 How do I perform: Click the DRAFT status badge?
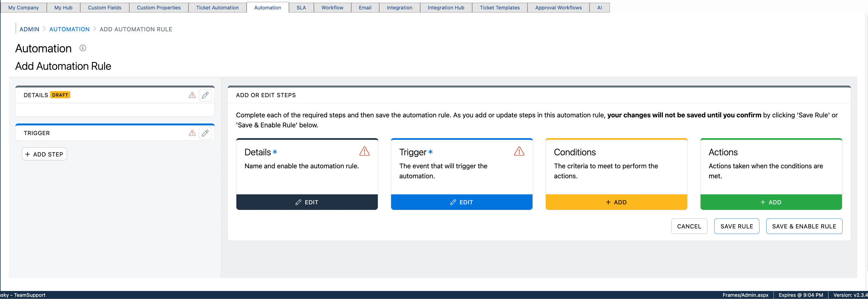[60, 95]
